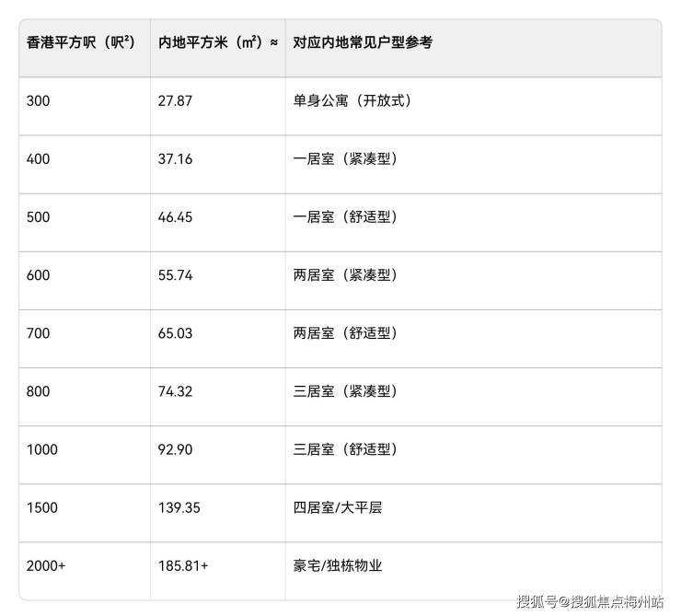Click the 27.87 value cell
This screenshot has height=616, width=681.
(x=175, y=100)
